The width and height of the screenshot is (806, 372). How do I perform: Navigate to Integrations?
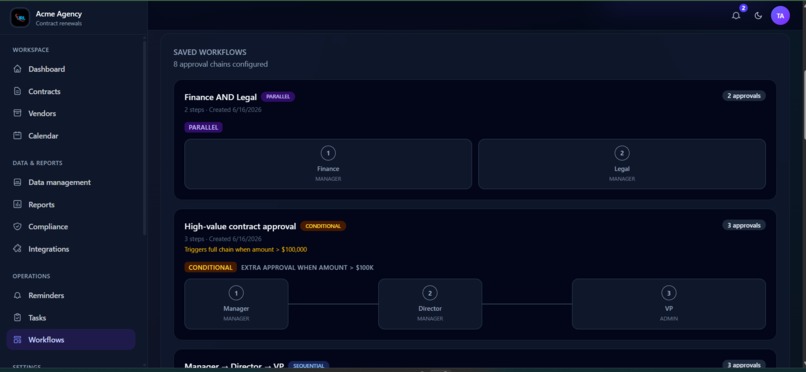click(x=71, y=249)
